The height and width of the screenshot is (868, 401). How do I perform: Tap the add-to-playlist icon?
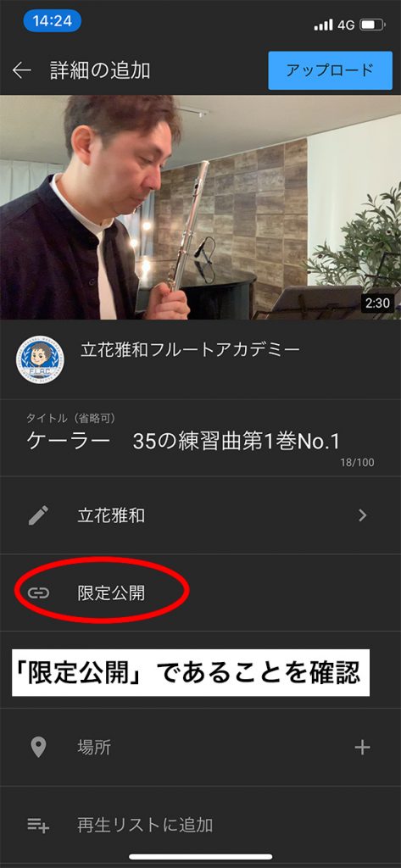pos(38,826)
